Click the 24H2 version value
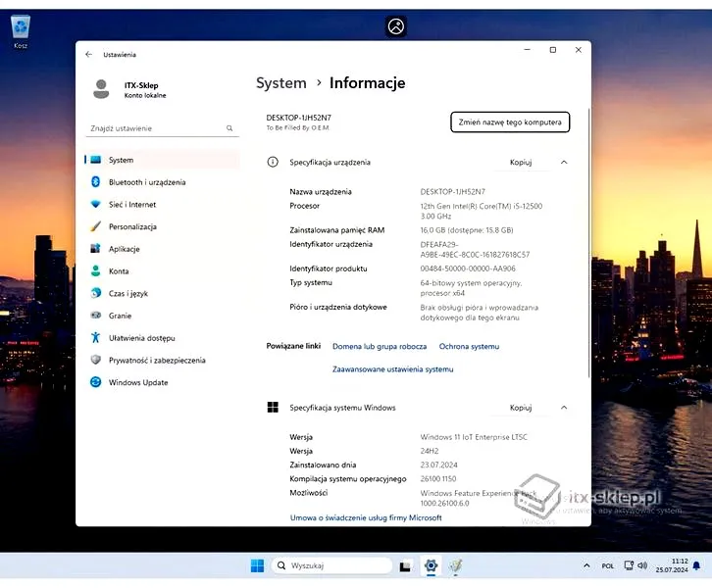The width and height of the screenshot is (712, 588). click(x=430, y=451)
